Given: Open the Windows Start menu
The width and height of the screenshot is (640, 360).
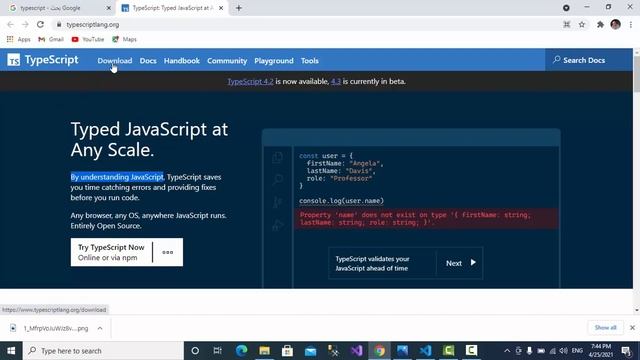Looking at the screenshot, I should pos(11,351).
